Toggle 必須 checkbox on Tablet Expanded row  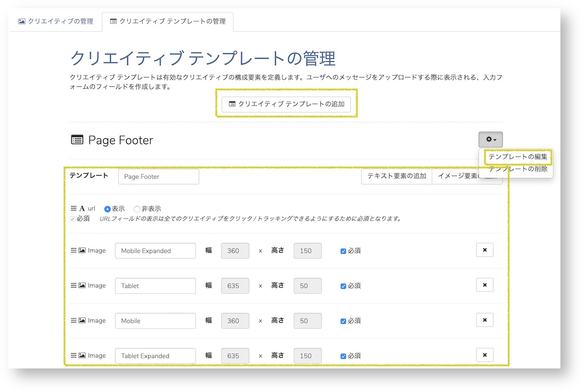pos(343,356)
